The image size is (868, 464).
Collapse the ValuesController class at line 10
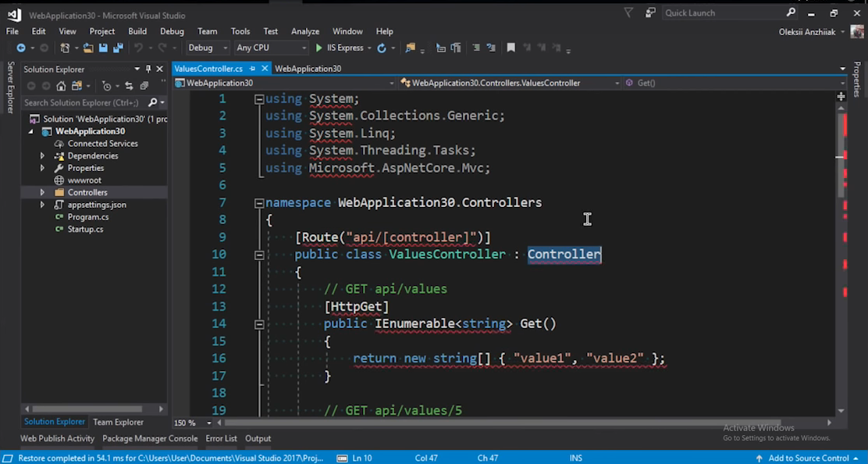point(259,255)
